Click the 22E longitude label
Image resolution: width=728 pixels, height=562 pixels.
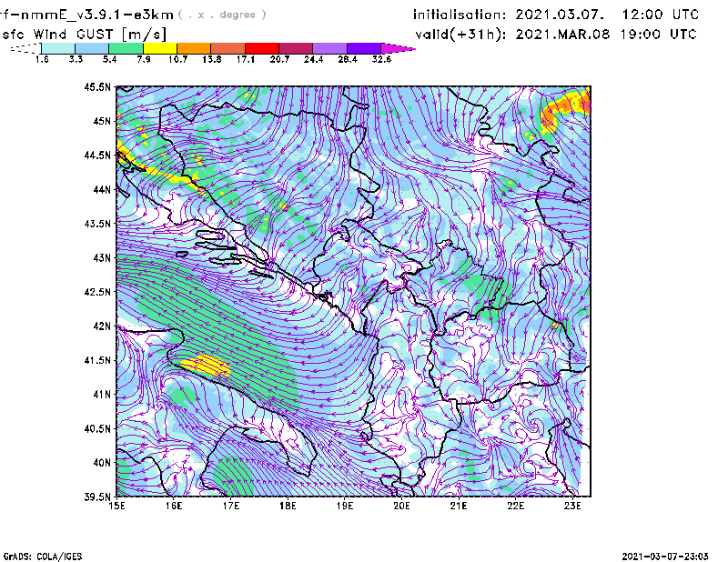coord(515,506)
